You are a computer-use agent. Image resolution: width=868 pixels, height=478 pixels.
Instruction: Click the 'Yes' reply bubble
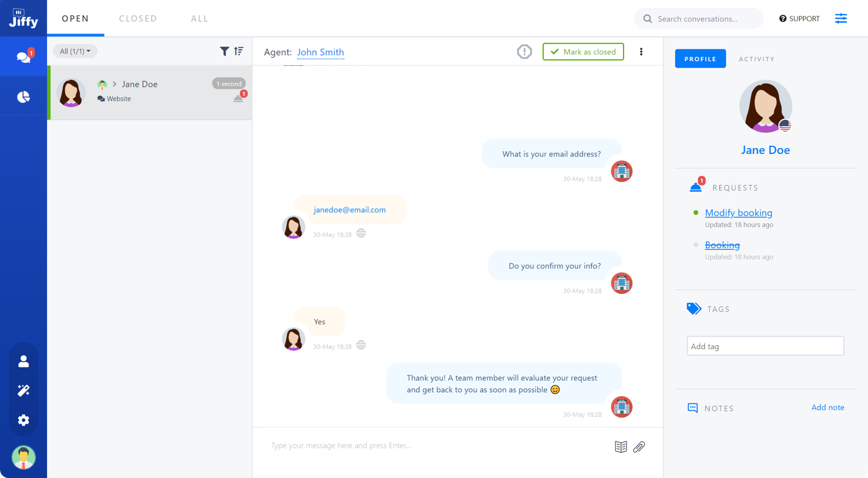point(320,322)
